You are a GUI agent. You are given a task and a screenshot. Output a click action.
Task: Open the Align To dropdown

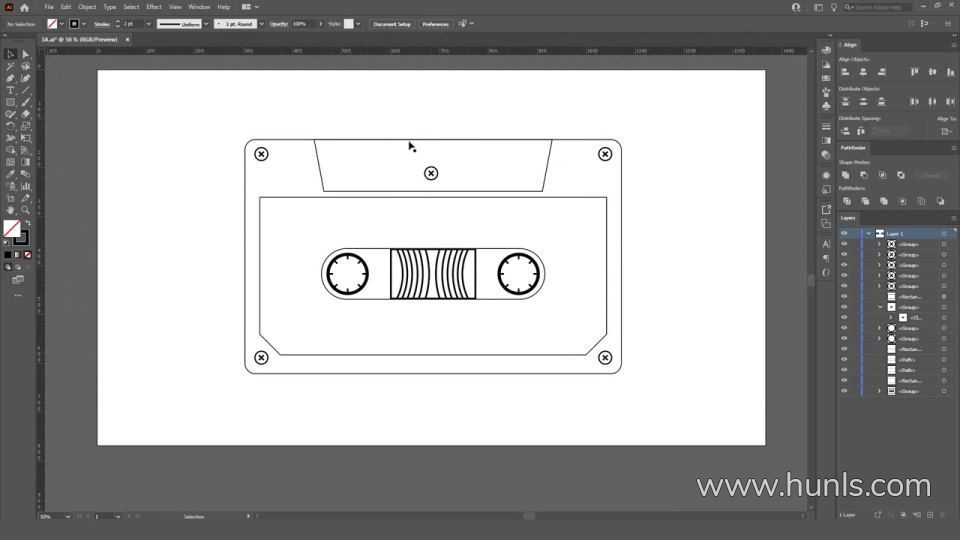tap(946, 131)
